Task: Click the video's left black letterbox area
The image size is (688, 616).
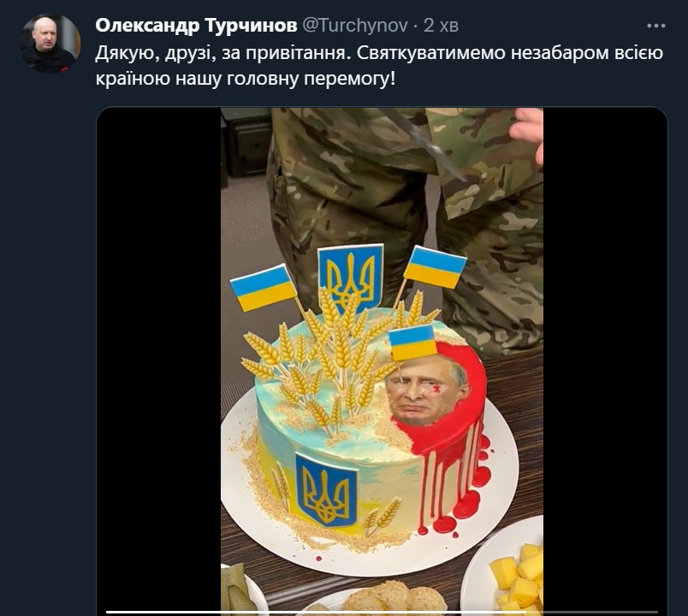Action: coord(159,362)
